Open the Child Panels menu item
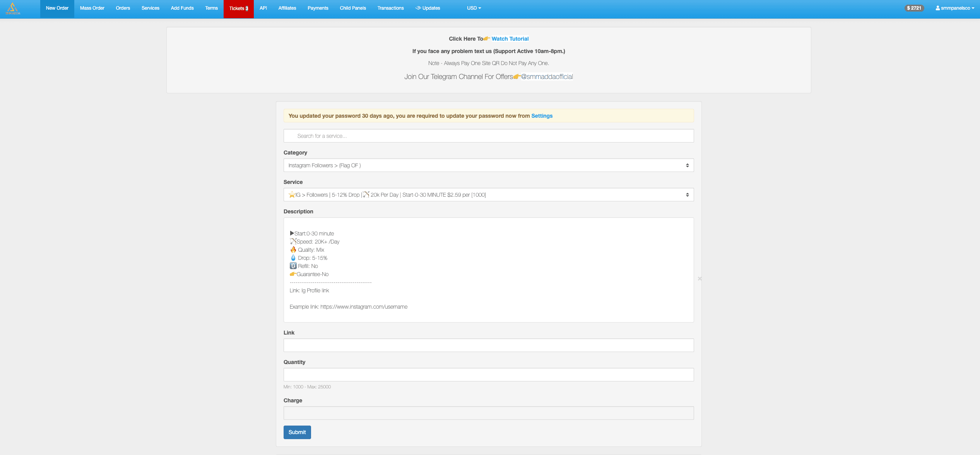This screenshot has width=980, height=455. click(x=352, y=8)
